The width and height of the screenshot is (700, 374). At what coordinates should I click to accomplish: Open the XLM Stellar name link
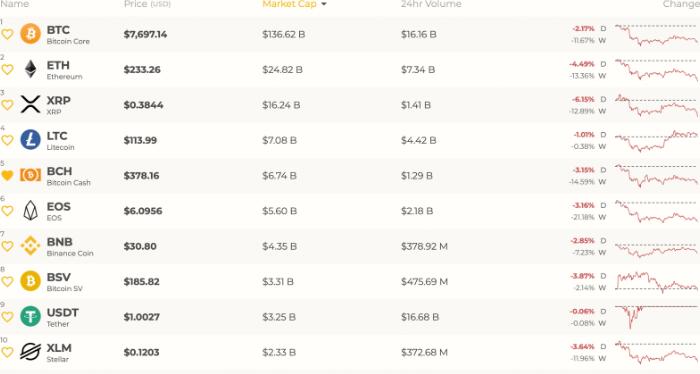coord(59,353)
